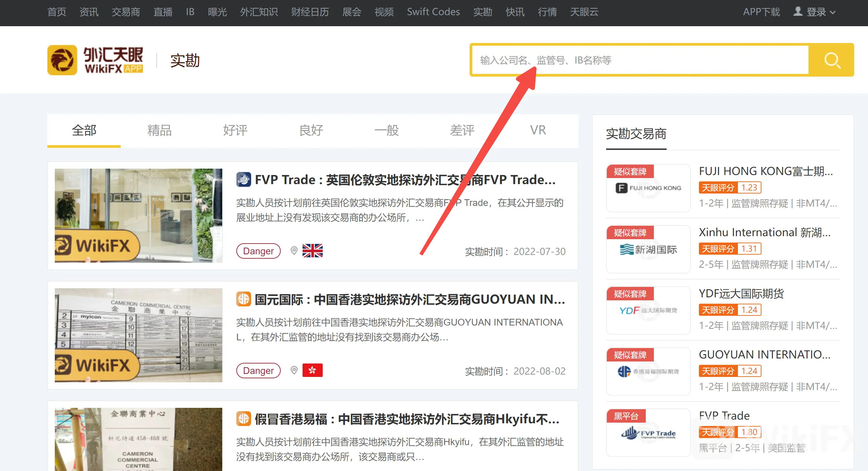This screenshot has height=471, width=868.
Task: Open the 交易商 nav item
Action: pos(126,12)
